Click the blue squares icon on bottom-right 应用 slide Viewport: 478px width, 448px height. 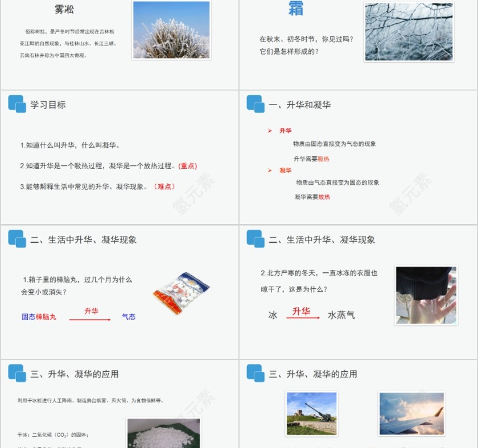pyautogui.click(x=254, y=374)
